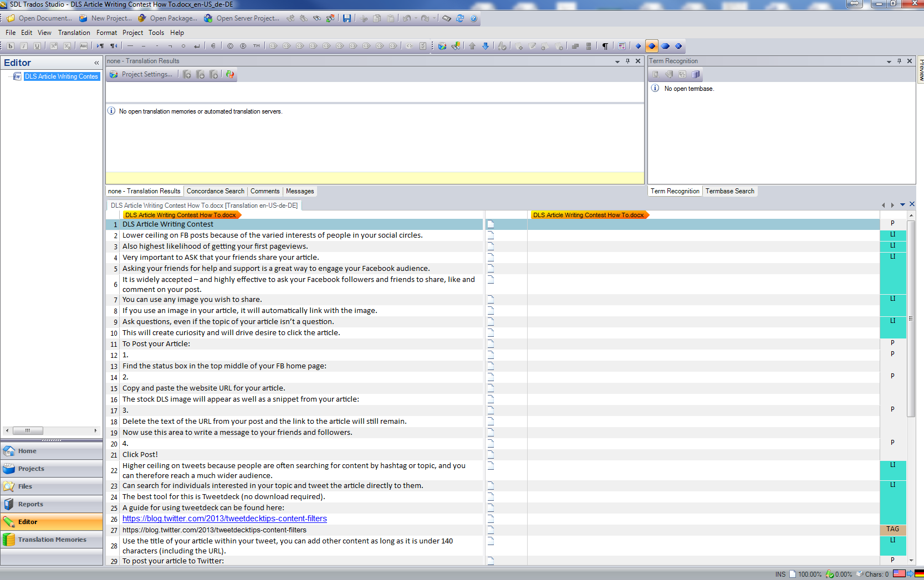924x580 pixels.
Task: Change text direction to left-to-right
Action: (x=100, y=46)
